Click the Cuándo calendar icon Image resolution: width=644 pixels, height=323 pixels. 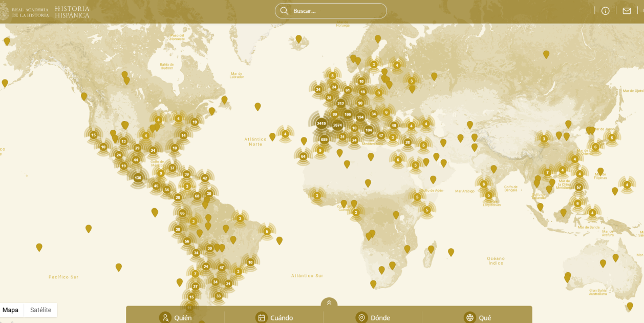[261, 317]
